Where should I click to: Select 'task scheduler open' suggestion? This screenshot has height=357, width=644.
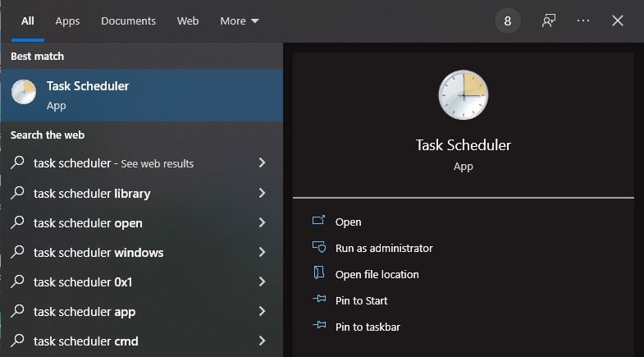coord(142,222)
